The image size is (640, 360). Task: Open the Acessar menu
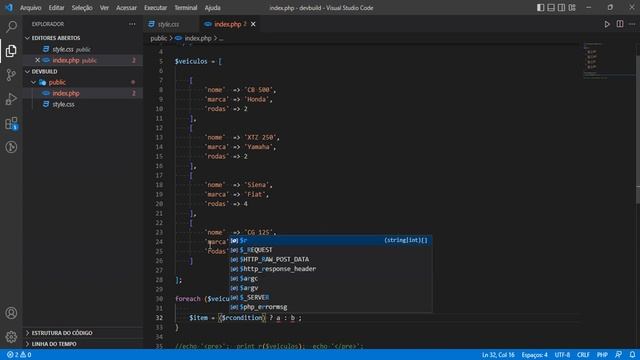[x=127, y=8]
